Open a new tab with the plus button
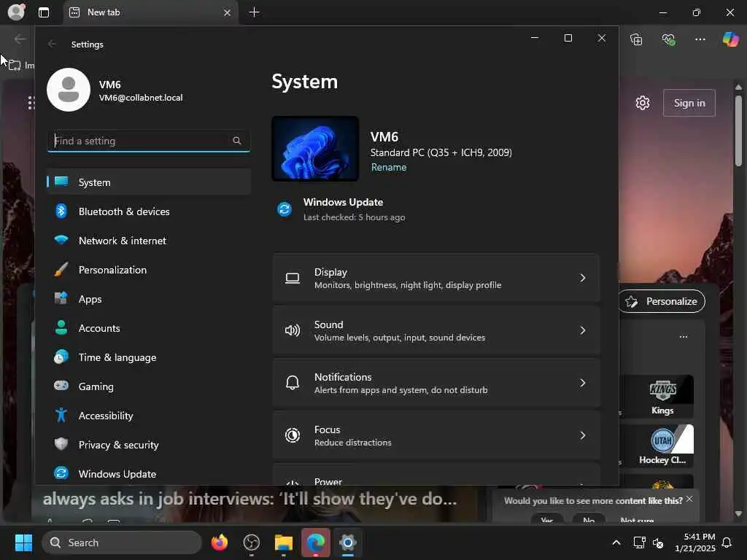The width and height of the screenshot is (747, 560). 255,12
